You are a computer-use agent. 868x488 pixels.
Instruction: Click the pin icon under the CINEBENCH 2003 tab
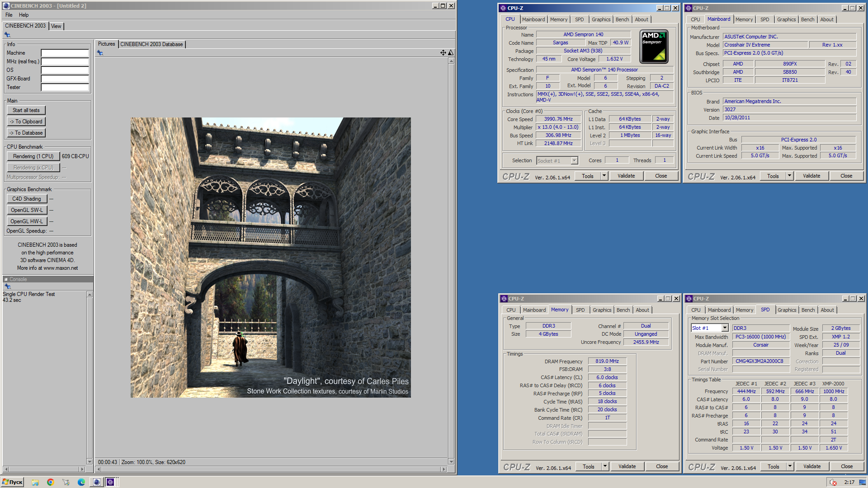pyautogui.click(x=7, y=35)
